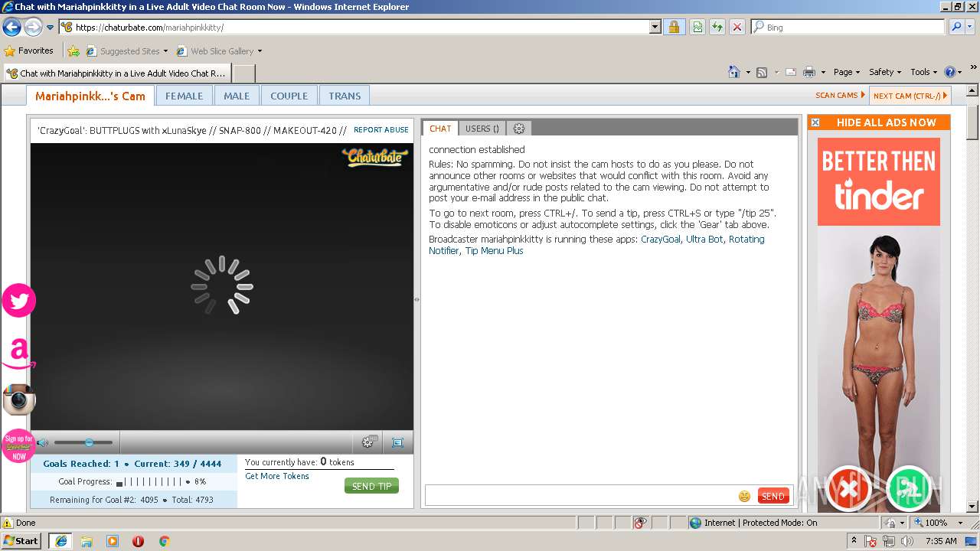This screenshot has width=980, height=551.
Task: Switch to the MALE tab
Action: (x=237, y=96)
